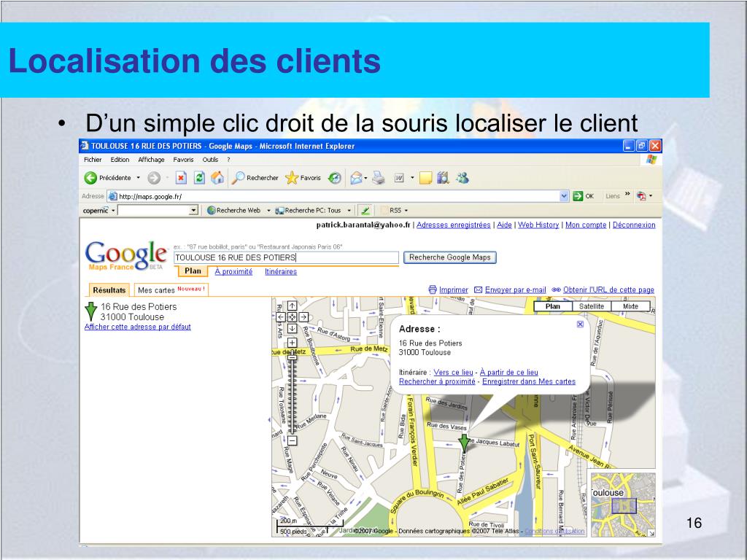Click the yellow note toolbar icon

(425, 178)
